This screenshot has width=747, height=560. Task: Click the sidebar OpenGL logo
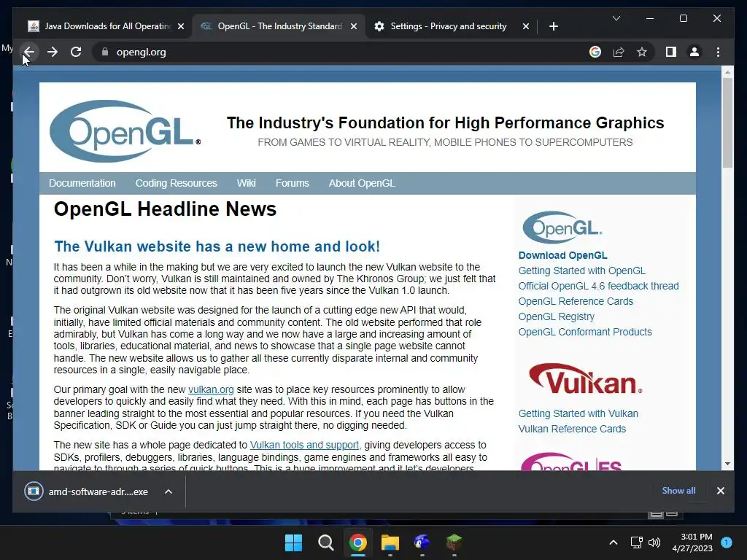(562, 227)
